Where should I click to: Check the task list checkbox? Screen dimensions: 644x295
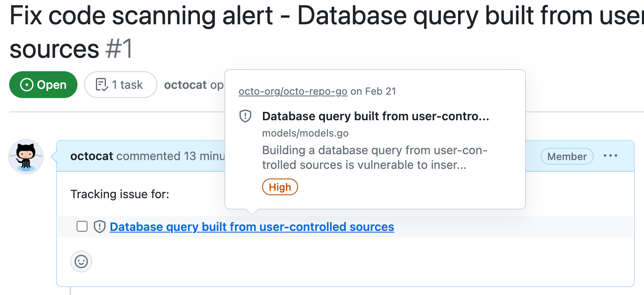[x=82, y=226]
